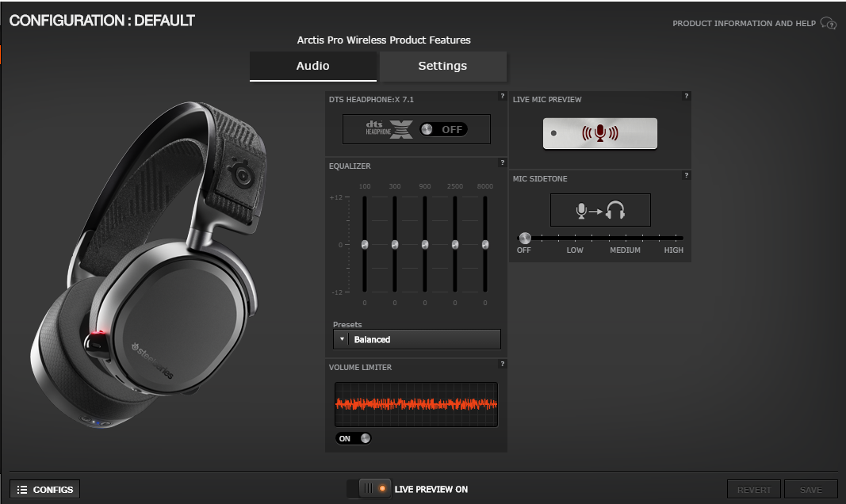Click the 100 Hz equalizer slider

(x=365, y=245)
